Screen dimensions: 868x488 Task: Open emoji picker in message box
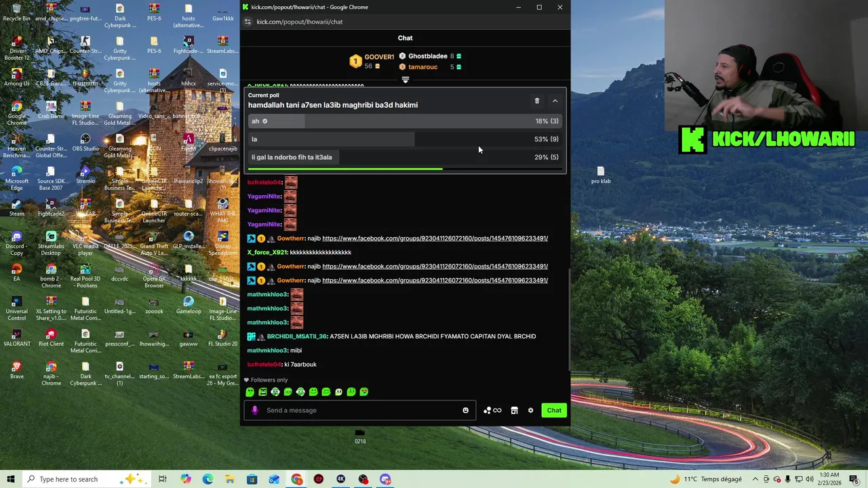465,410
